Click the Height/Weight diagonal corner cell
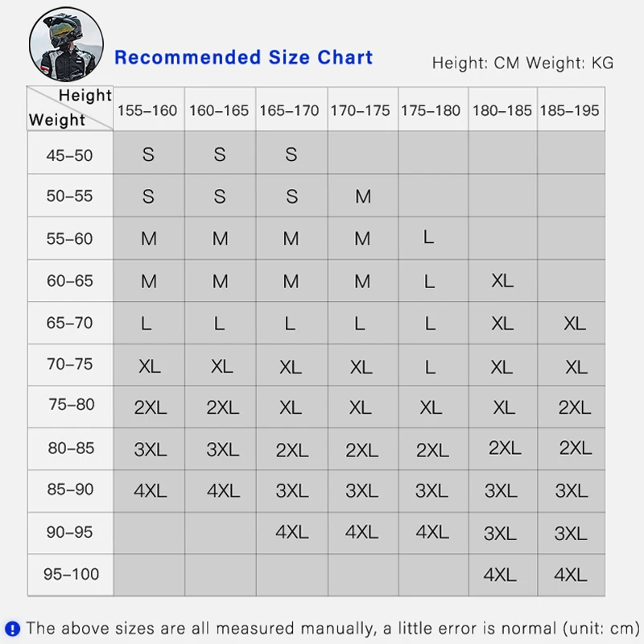This screenshot has height=644, width=644. tap(70, 109)
